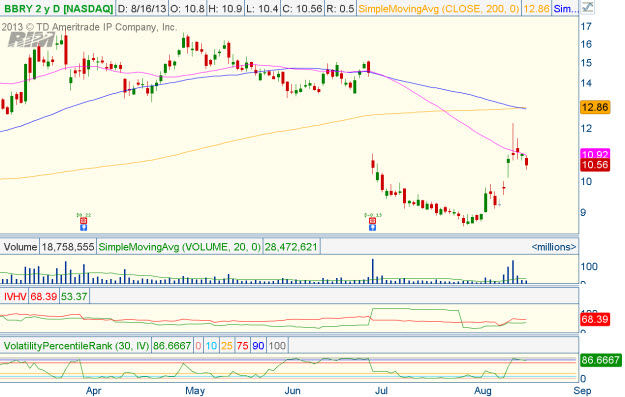Open the VolatilityPercentileRank (30, IV) label
Viewport: 625px width, 397px height.
(76, 346)
